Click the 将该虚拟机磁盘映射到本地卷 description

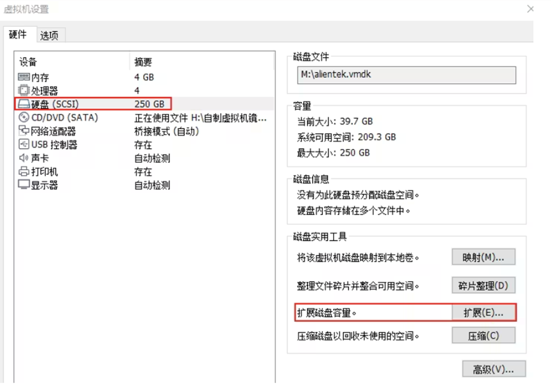click(x=358, y=258)
